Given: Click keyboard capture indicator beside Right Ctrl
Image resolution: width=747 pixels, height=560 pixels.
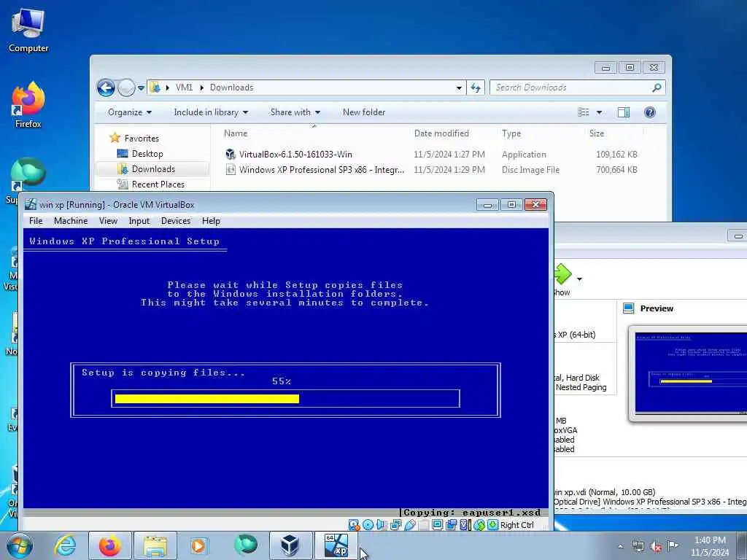Looking at the screenshot, I should (492, 525).
